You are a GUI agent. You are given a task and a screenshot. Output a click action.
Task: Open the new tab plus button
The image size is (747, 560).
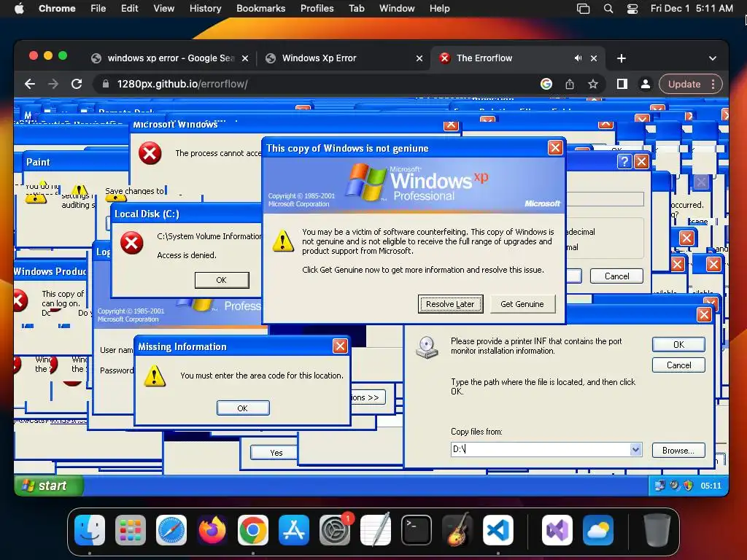(x=622, y=58)
